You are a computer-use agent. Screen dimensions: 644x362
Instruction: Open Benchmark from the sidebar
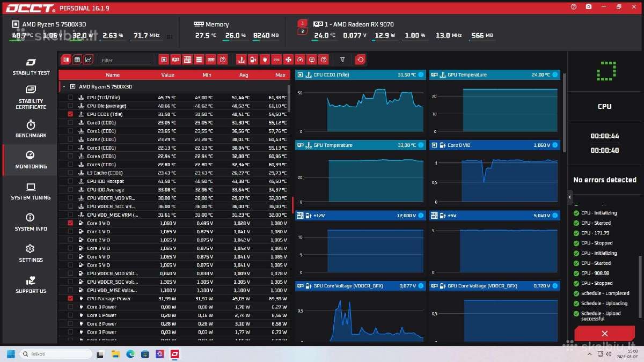point(31,129)
